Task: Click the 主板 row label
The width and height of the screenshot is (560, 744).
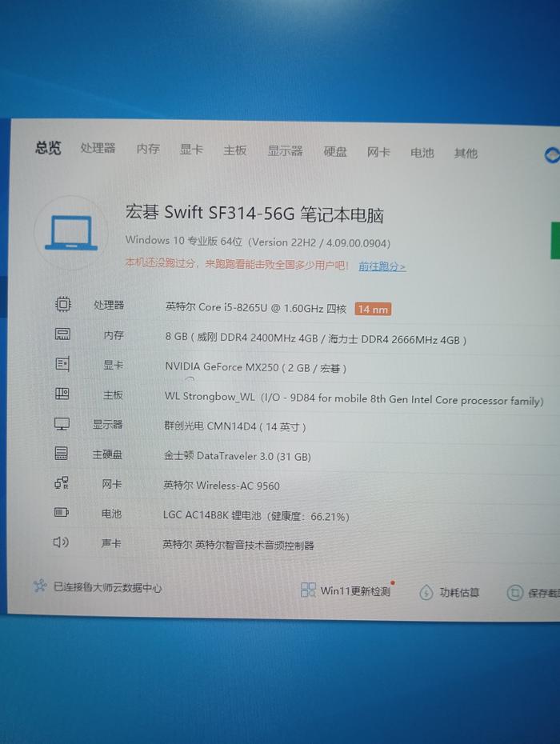Action: pyautogui.click(x=113, y=394)
